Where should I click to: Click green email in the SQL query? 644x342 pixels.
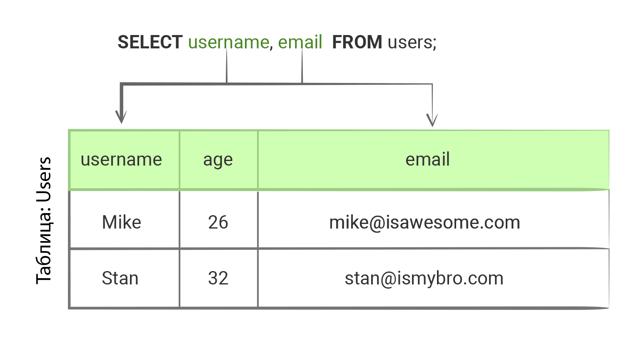coord(300,42)
